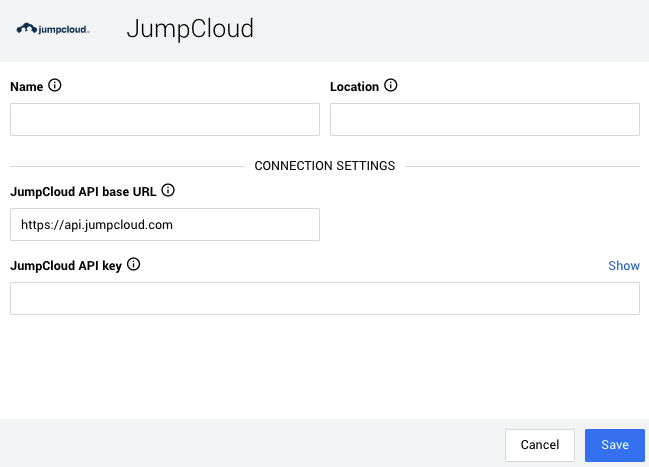Open the JumpCloud API base URL info tooltip
The image size is (649, 467).
click(x=168, y=190)
